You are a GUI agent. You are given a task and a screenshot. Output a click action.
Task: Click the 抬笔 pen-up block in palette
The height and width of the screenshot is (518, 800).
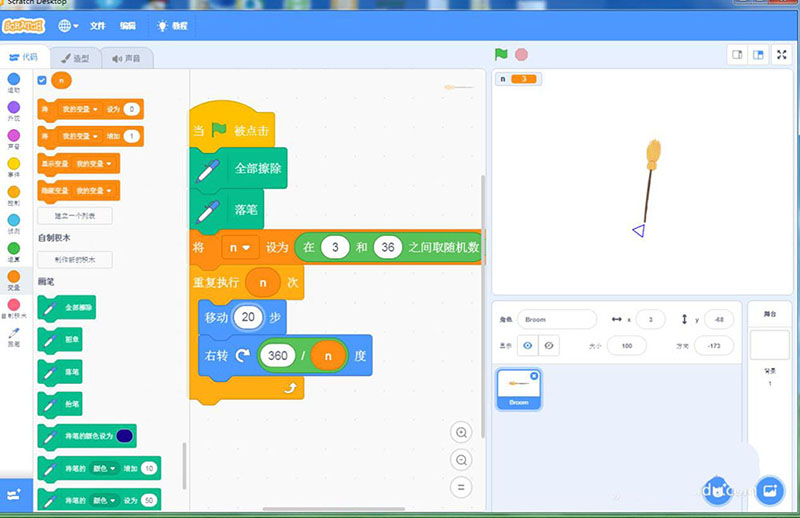pyautogui.click(x=60, y=404)
